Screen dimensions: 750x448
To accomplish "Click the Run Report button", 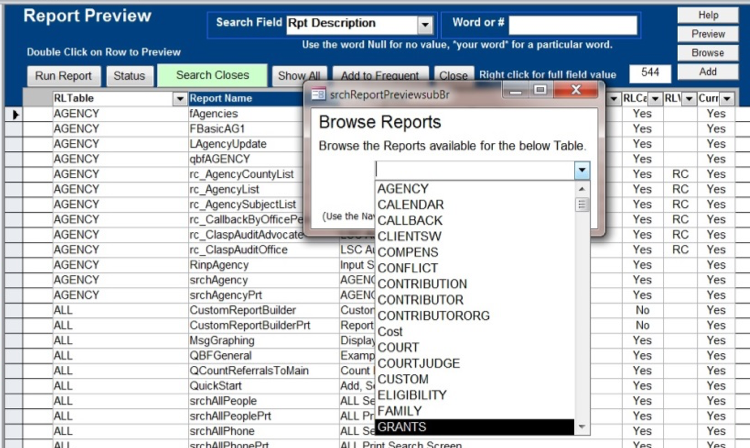I will click(x=63, y=76).
